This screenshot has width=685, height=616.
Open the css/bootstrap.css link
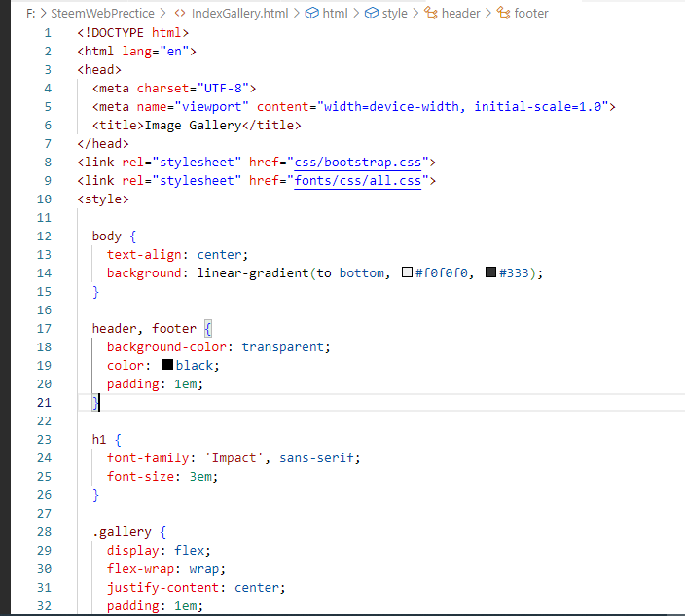click(x=357, y=163)
